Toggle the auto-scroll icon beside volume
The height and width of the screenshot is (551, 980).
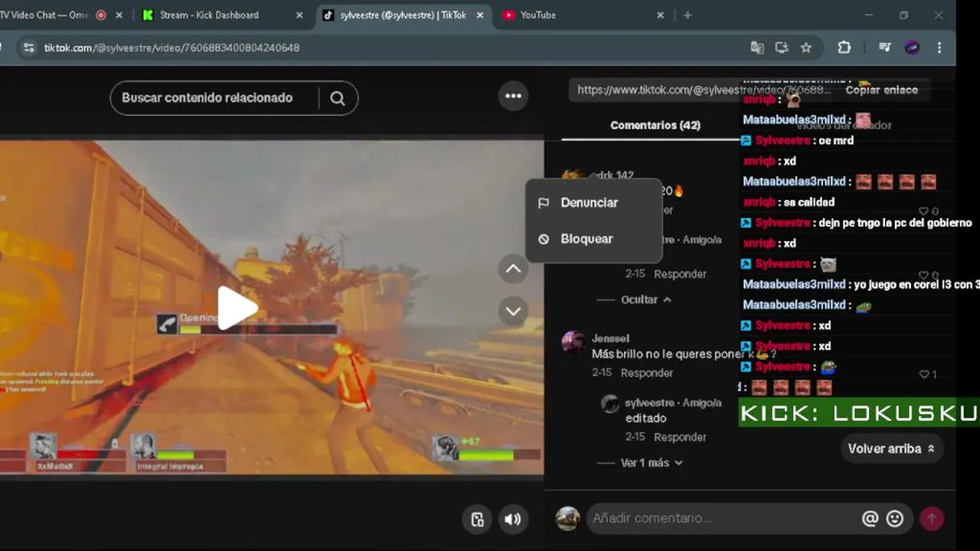pyautogui.click(x=477, y=520)
